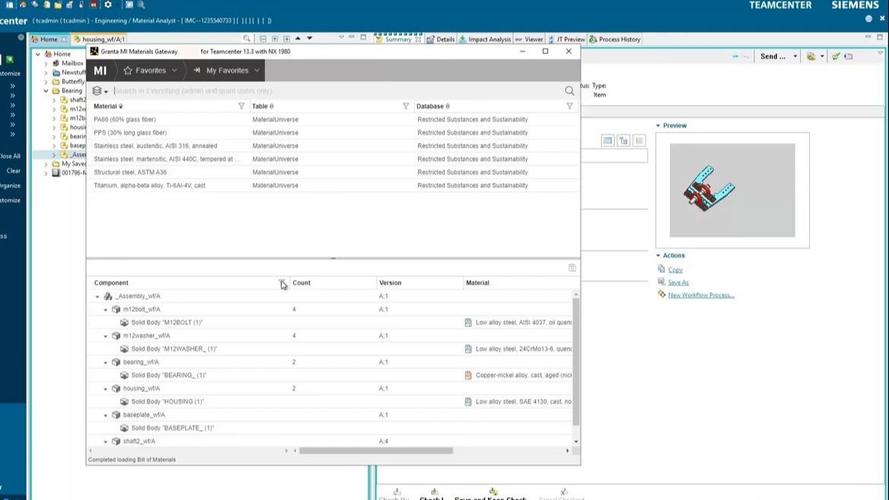
Task: Collapse the Preview section
Action: tap(658, 125)
